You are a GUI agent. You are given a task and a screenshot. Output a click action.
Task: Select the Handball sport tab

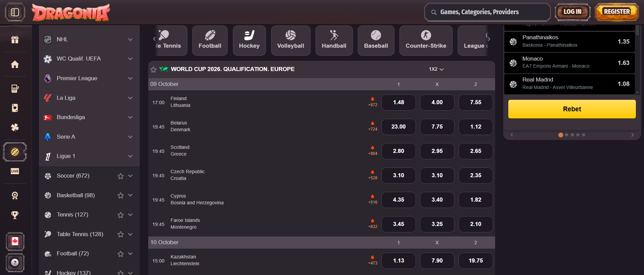point(334,40)
